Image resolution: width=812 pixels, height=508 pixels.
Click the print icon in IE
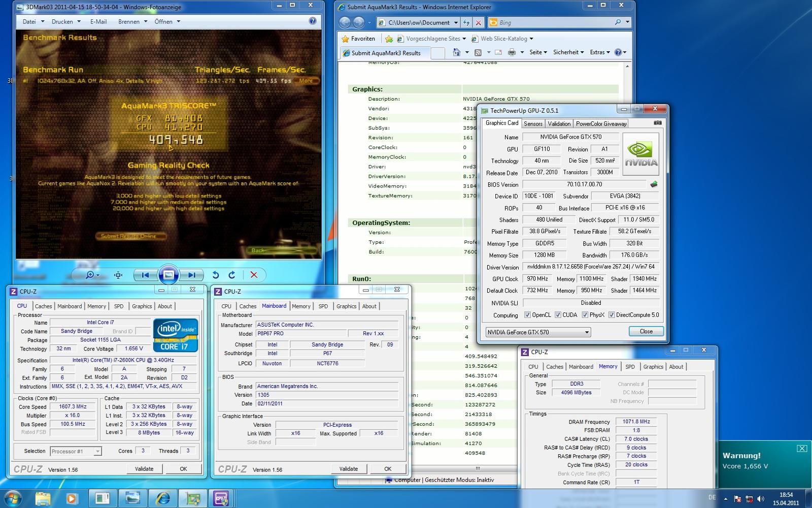[x=512, y=52]
